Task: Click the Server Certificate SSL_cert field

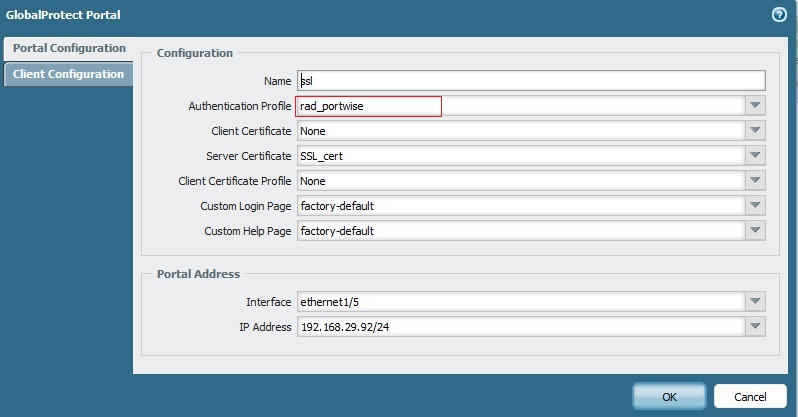Action: 520,156
